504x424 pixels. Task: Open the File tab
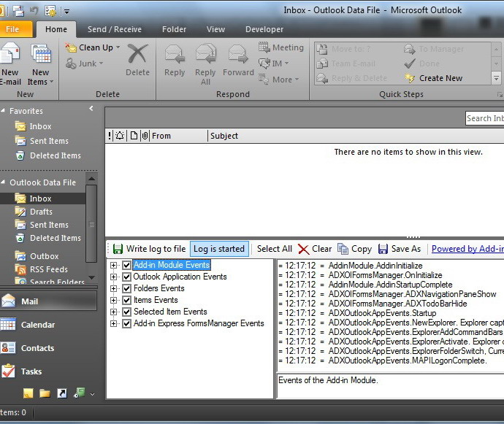(15, 29)
